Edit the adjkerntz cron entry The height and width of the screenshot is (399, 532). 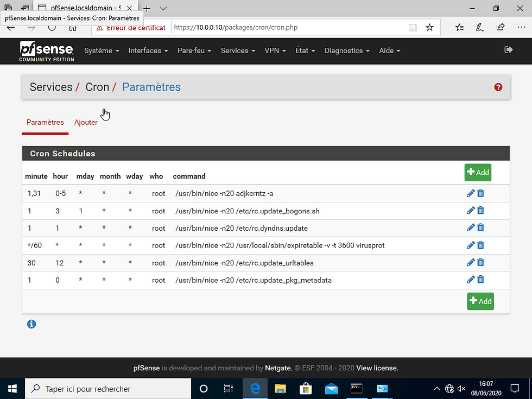(x=471, y=193)
